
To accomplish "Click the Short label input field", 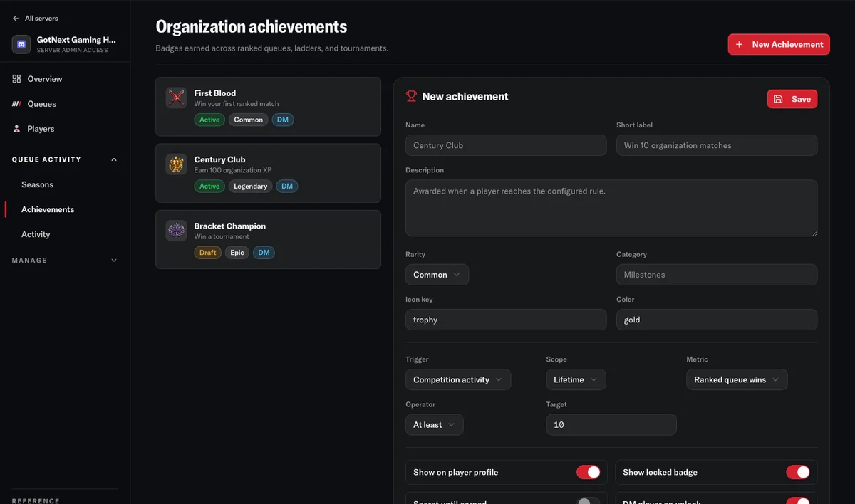I will pyautogui.click(x=717, y=145).
